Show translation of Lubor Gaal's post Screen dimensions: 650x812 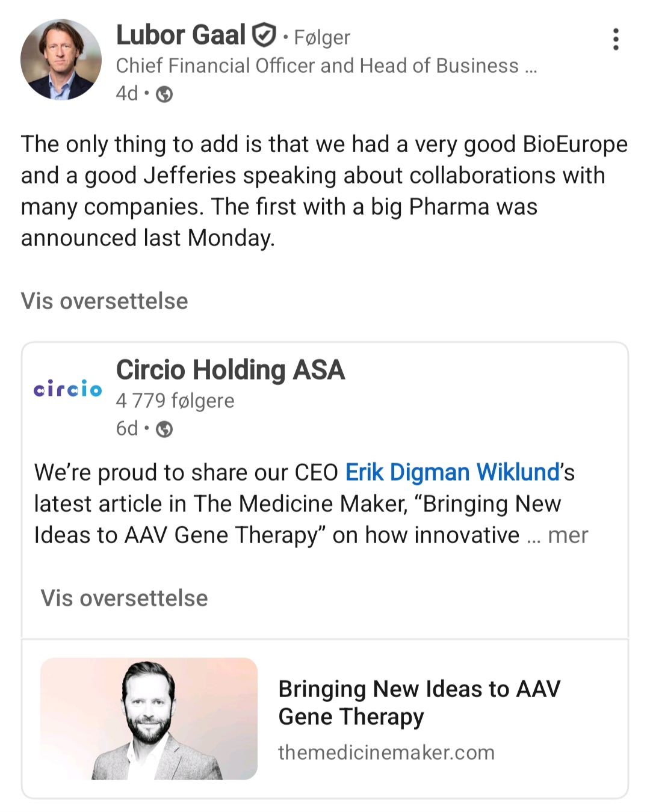pyautogui.click(x=104, y=301)
